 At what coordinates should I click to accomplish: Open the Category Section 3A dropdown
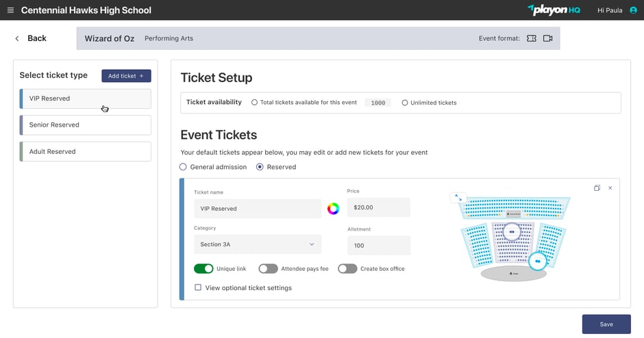click(x=258, y=244)
